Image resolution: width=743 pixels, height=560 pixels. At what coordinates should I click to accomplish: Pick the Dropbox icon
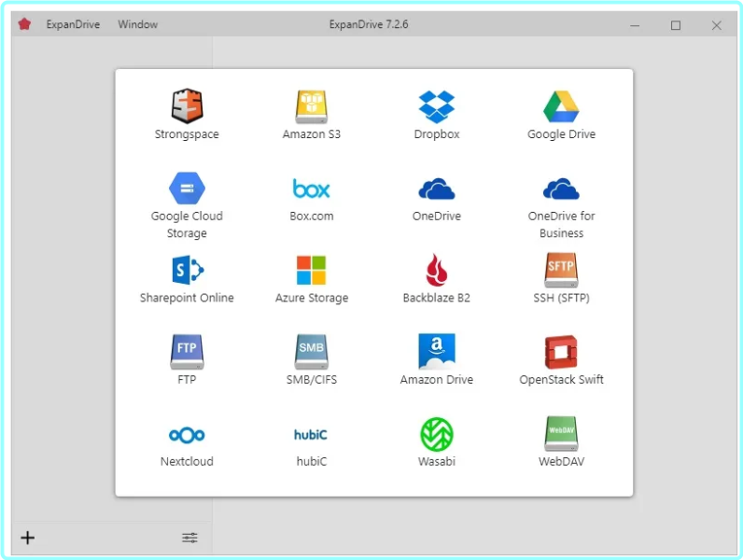[x=437, y=106]
